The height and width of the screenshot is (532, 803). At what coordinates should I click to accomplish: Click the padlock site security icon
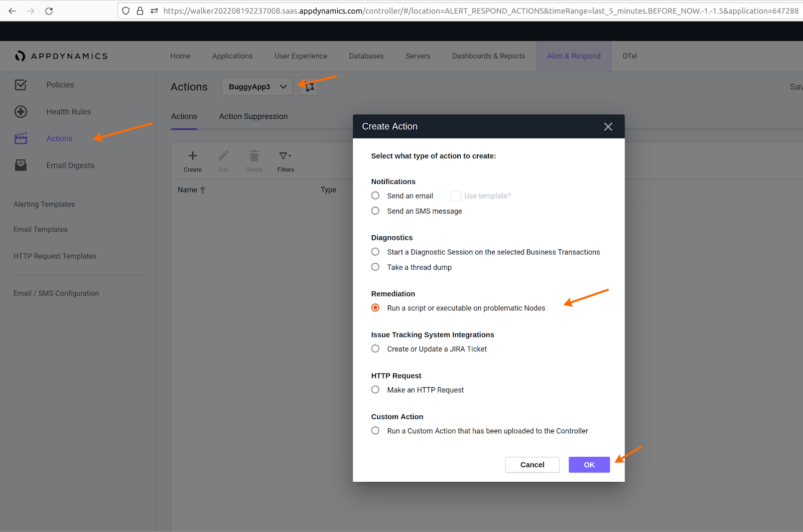coord(140,11)
